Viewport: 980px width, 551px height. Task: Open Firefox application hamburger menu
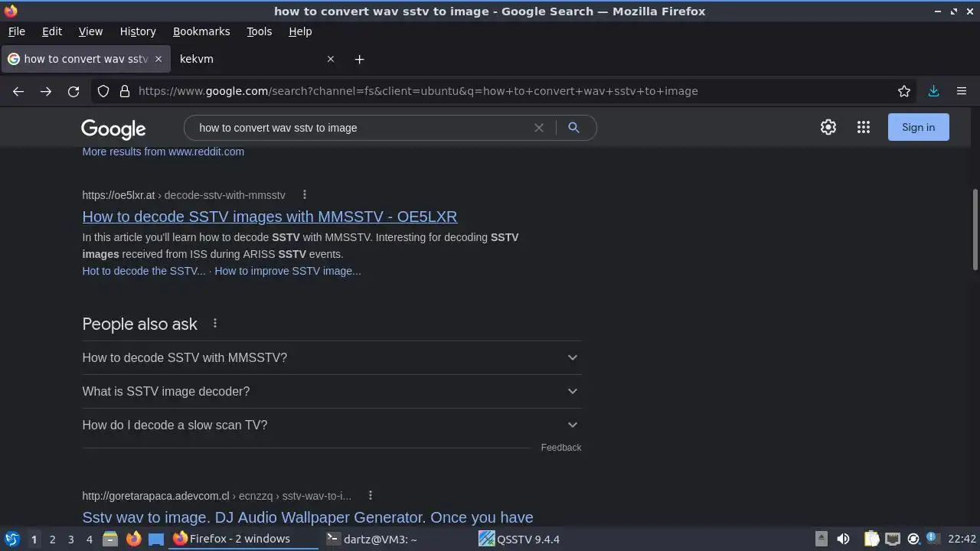click(962, 91)
